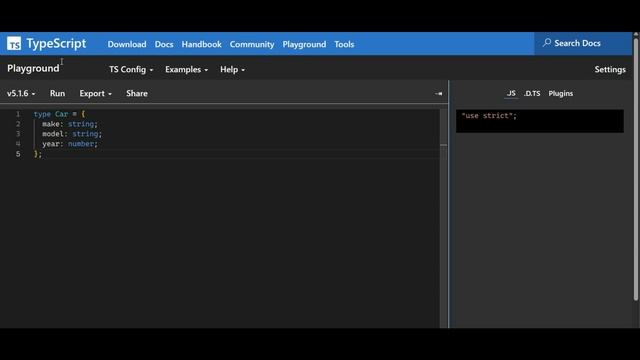Screen dimensions: 640x360
Task: Click the code line 'model: string;'
Action: 72,133
